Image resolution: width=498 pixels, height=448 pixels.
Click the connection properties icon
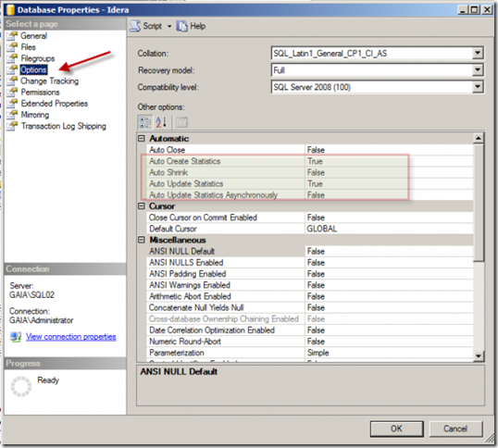15,337
